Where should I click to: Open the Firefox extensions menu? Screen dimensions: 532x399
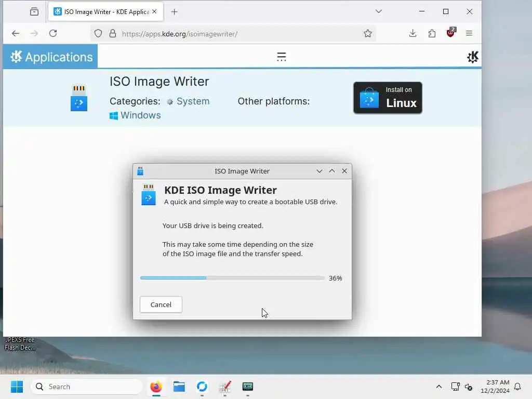(432, 33)
